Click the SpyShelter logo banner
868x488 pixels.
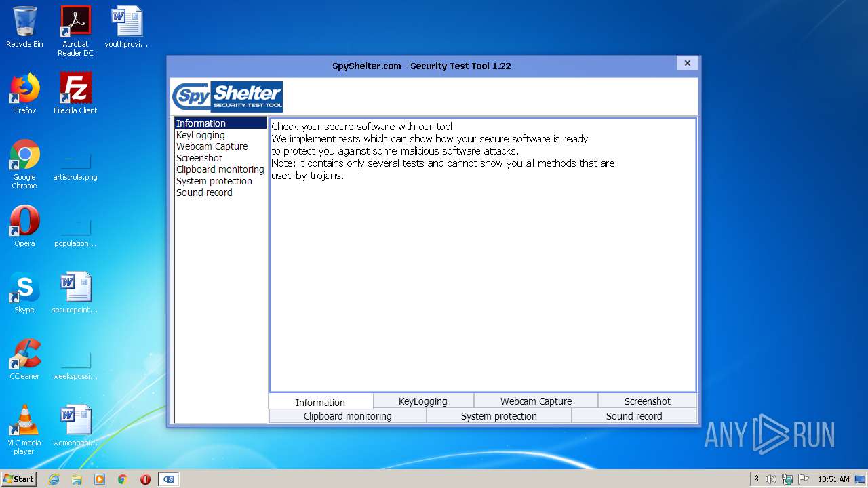(x=227, y=96)
